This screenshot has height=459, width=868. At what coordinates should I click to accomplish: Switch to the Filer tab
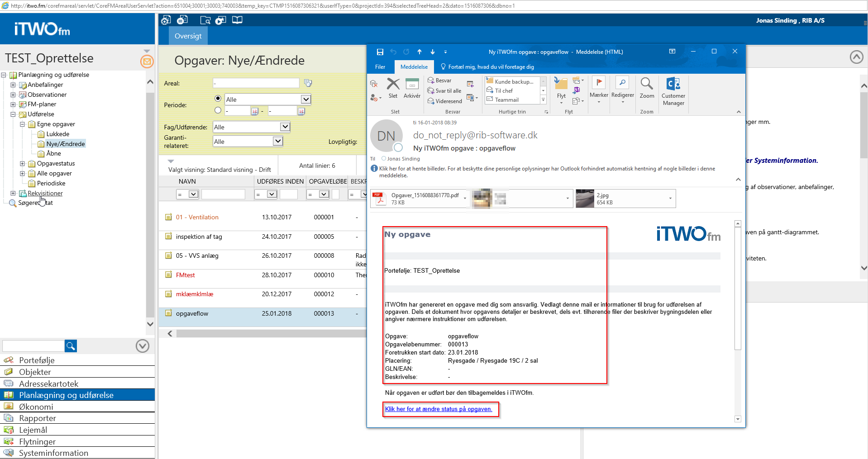click(380, 67)
